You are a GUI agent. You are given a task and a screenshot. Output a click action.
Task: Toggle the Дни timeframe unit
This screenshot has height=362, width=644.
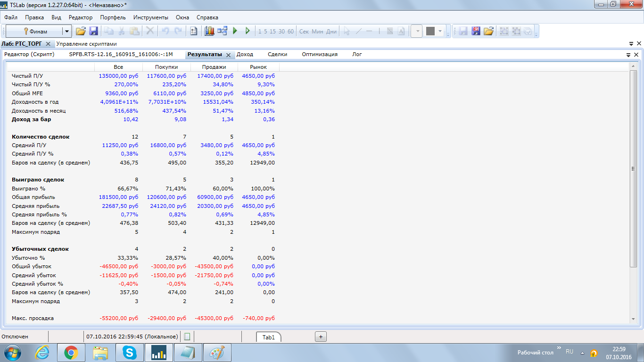pos(331,32)
